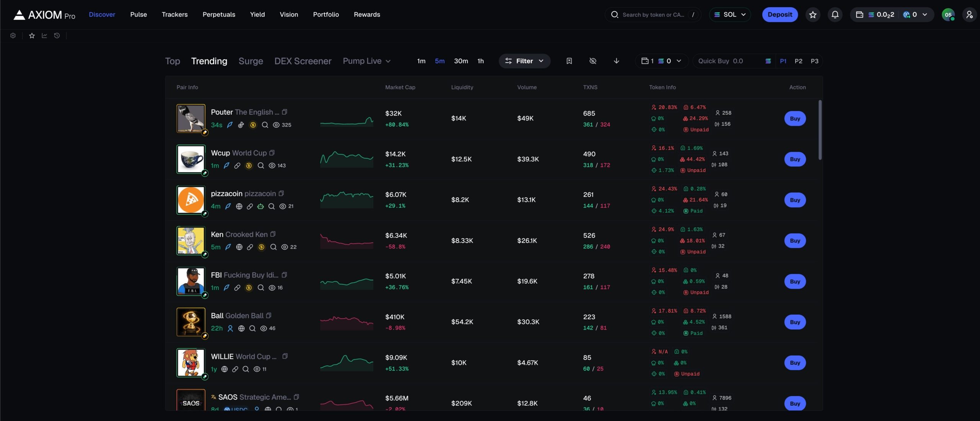
Task: Toggle the hidden tokens eye-slash icon
Action: tap(593, 61)
